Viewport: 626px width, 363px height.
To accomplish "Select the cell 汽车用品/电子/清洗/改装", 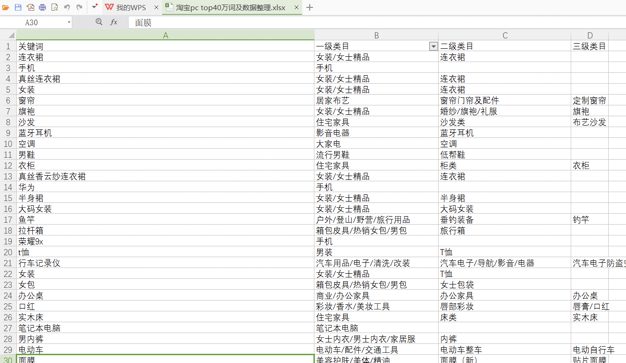I will pyautogui.click(x=376, y=263).
